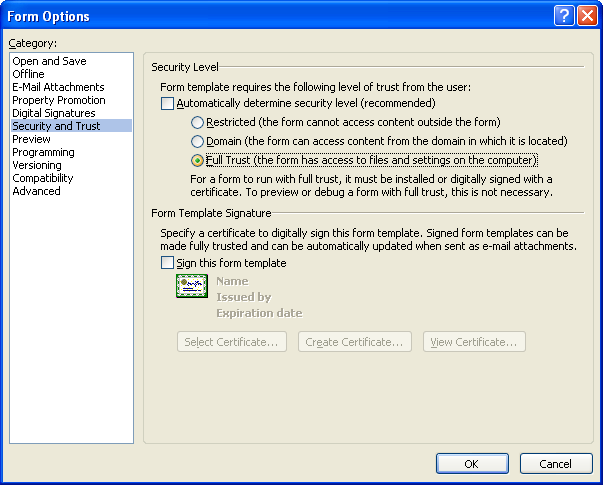
Task: Click the OK button
Action: pyautogui.click(x=472, y=463)
